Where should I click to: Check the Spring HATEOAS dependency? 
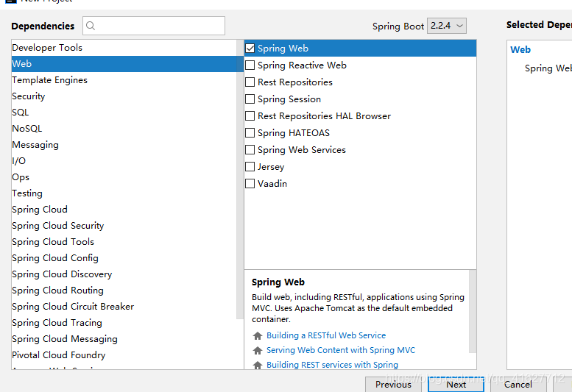250,132
